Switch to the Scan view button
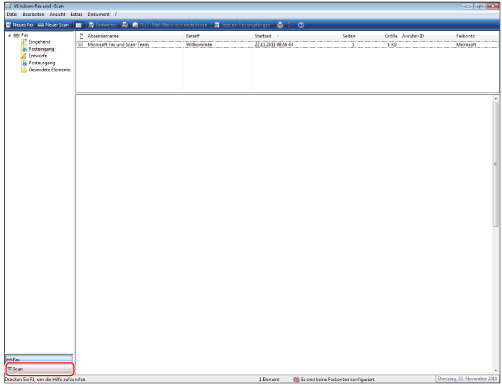Image resolution: width=502 pixels, height=385 pixels. click(x=39, y=369)
